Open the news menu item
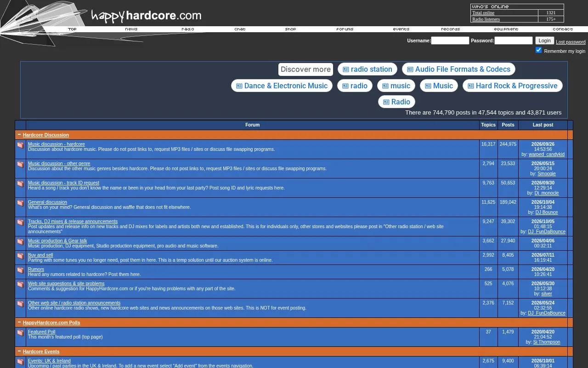 [131, 29]
